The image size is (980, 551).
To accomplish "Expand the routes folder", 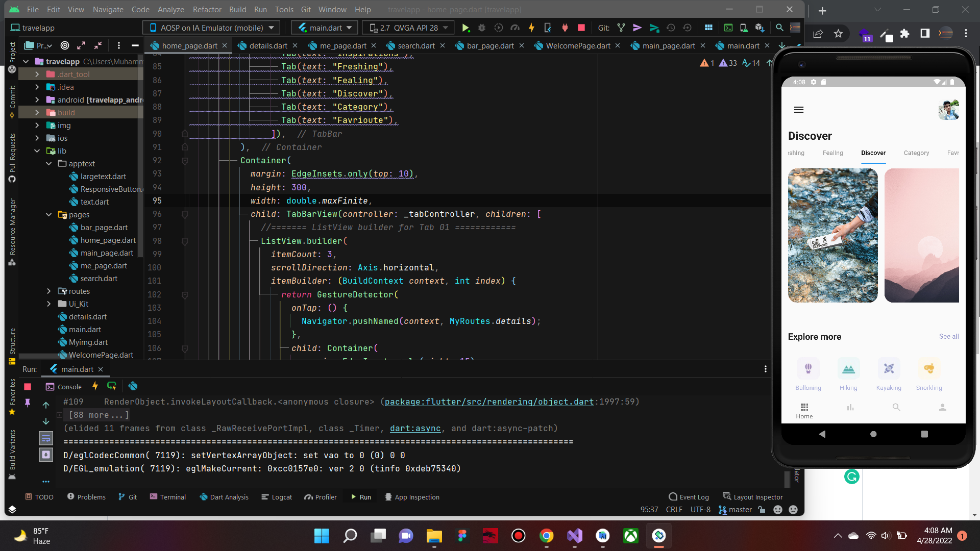I will pyautogui.click(x=48, y=291).
